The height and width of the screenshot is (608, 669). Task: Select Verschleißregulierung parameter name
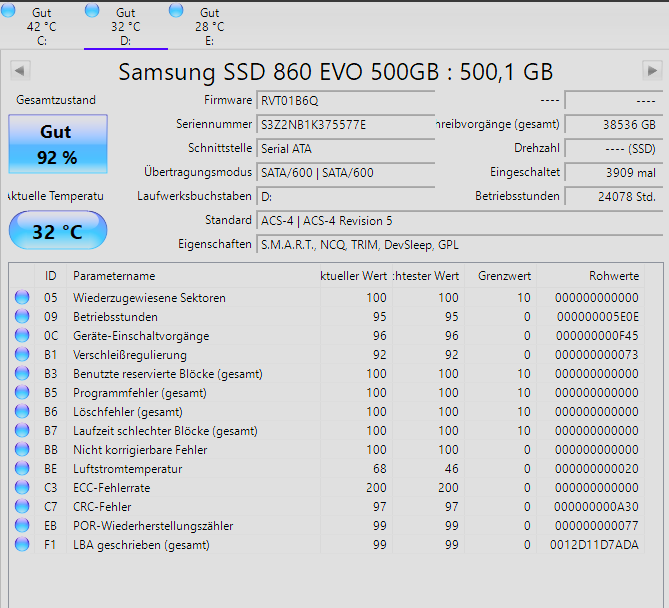130,355
